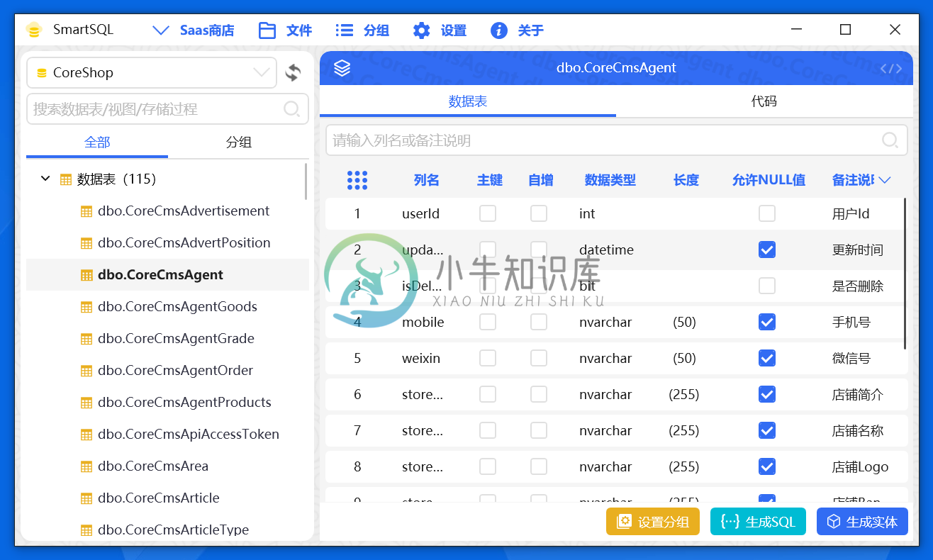Toggle 主键 checkbox for mobile row
This screenshot has width=933, height=560.
point(488,322)
